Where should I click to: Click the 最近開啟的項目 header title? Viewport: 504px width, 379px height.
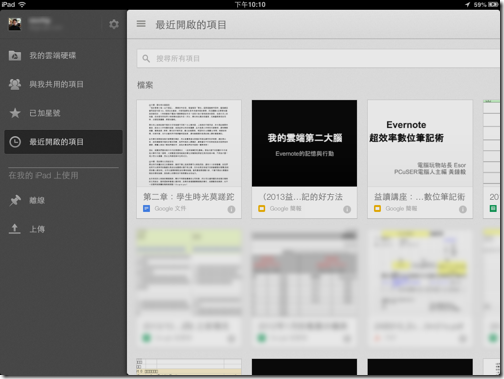point(191,25)
